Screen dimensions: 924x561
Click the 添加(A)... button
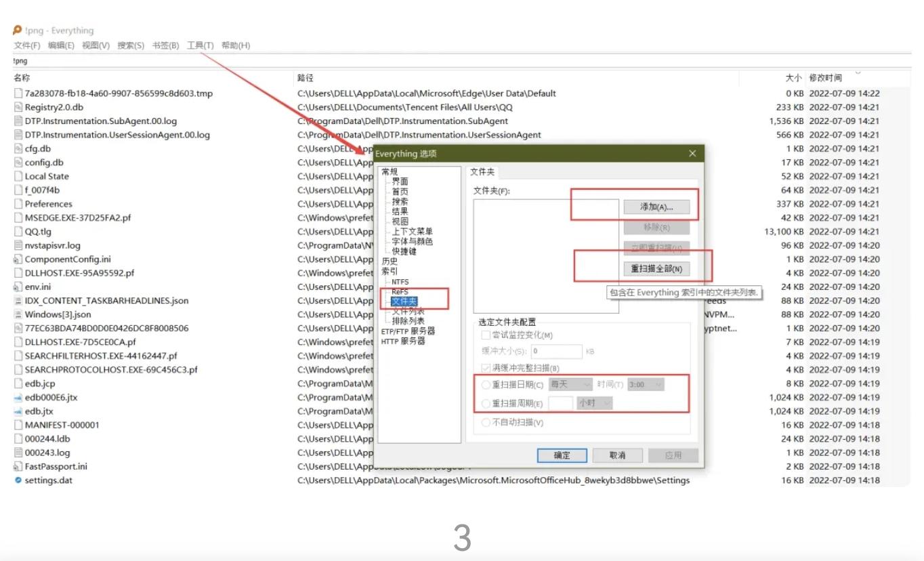(656, 207)
